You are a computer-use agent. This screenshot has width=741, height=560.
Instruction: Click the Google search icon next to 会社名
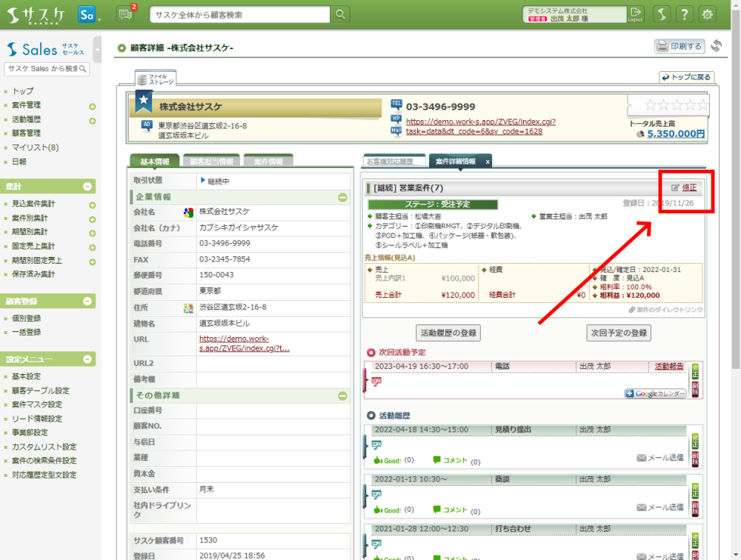click(x=189, y=212)
